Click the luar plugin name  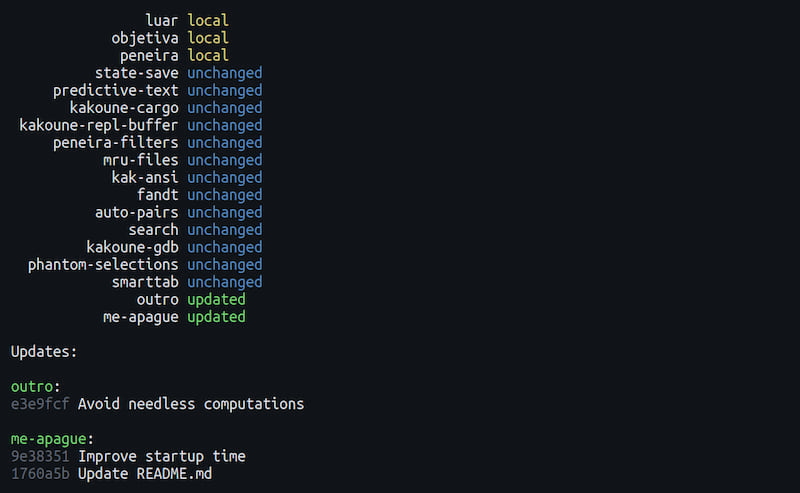(162, 20)
